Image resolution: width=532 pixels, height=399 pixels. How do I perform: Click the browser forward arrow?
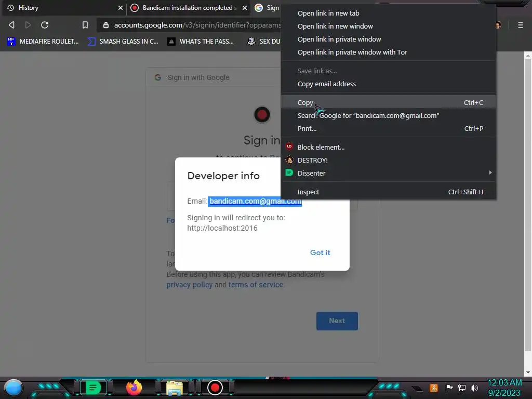[x=28, y=25]
